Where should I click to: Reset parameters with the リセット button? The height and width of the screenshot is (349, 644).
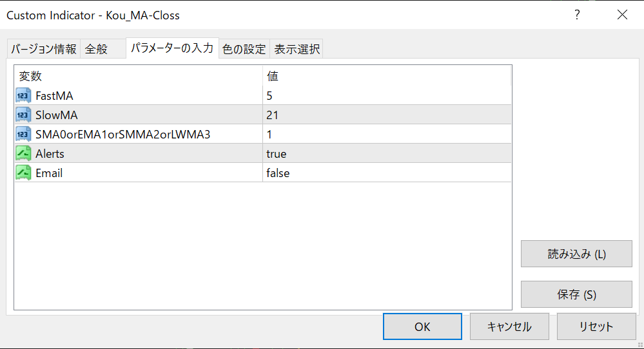point(596,326)
